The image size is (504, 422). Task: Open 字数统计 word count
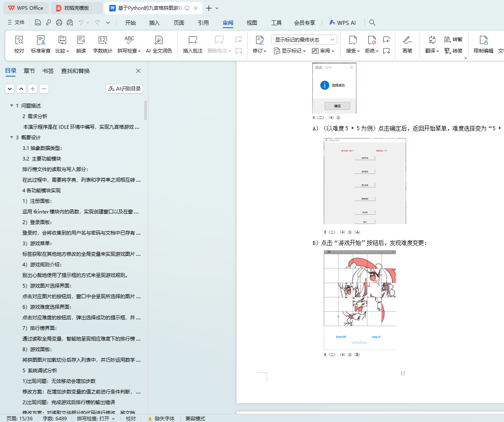(x=103, y=44)
